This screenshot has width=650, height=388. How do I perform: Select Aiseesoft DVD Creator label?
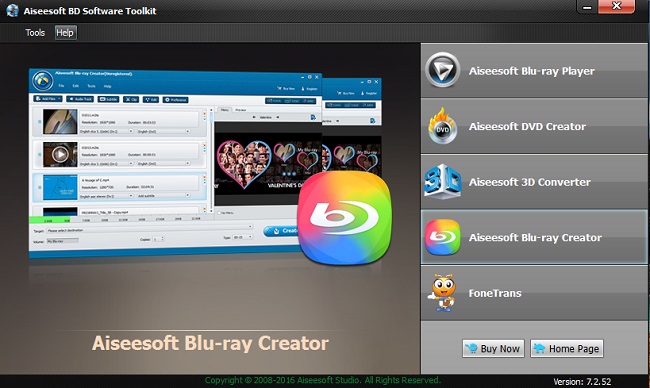coord(527,126)
